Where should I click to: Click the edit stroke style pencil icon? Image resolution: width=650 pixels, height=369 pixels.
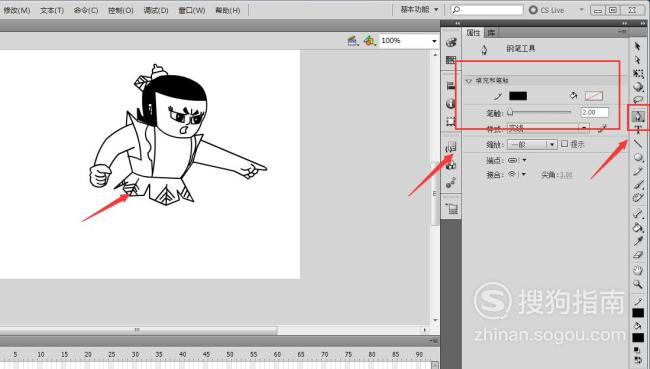click(602, 129)
